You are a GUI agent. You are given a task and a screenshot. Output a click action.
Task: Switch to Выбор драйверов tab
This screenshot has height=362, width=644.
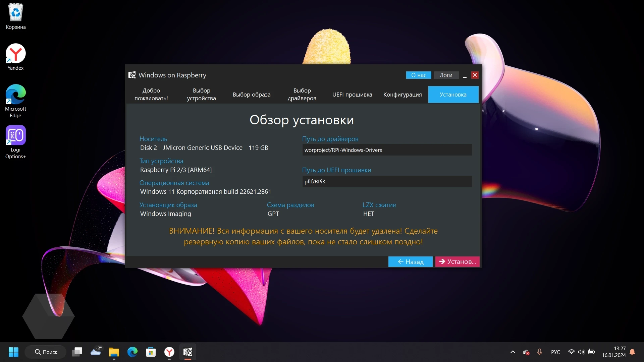(x=302, y=95)
